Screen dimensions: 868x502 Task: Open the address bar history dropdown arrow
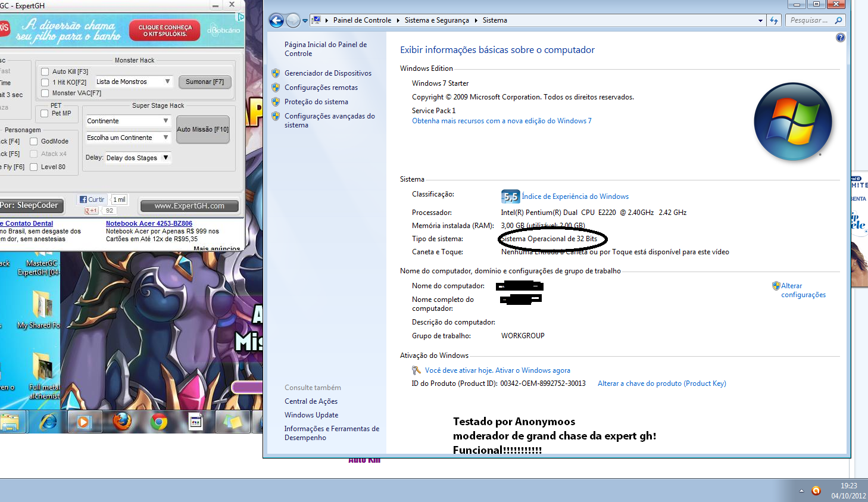[x=760, y=21]
